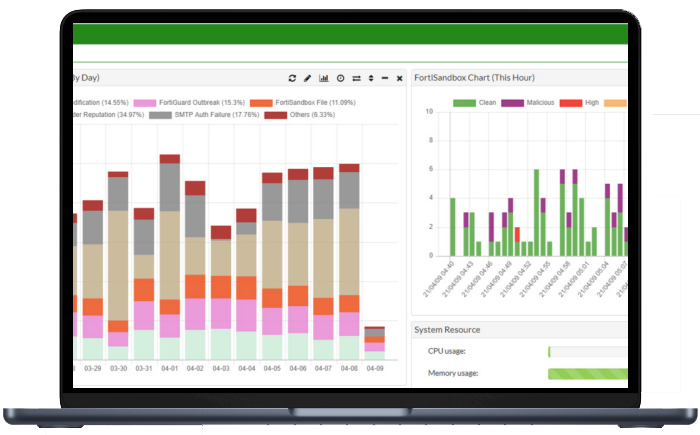
Task: Click the '21/04/09 04:40' time axis label
Action: tap(438, 280)
